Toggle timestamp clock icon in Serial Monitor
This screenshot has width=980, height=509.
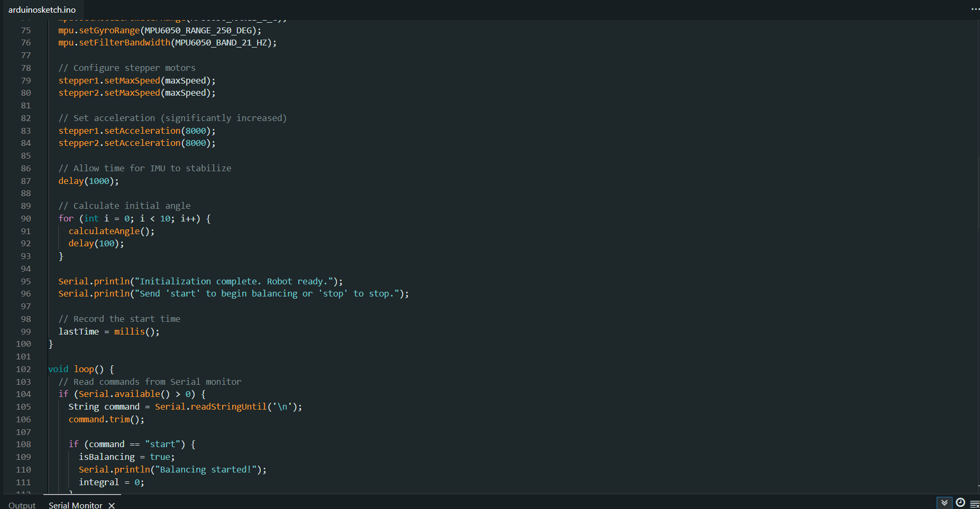(960, 503)
